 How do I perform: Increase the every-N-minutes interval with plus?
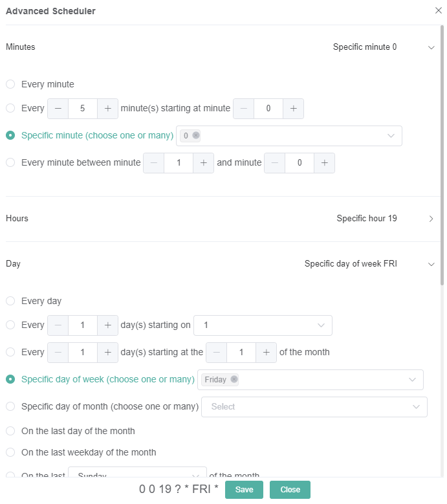(x=107, y=109)
